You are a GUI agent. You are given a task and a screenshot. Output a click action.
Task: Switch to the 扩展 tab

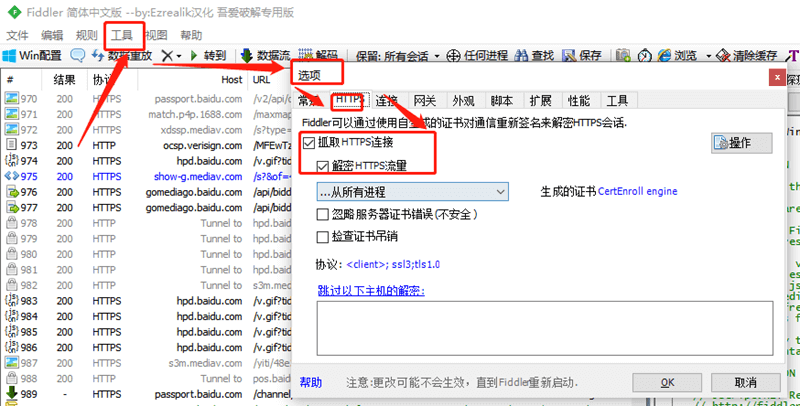pos(540,100)
